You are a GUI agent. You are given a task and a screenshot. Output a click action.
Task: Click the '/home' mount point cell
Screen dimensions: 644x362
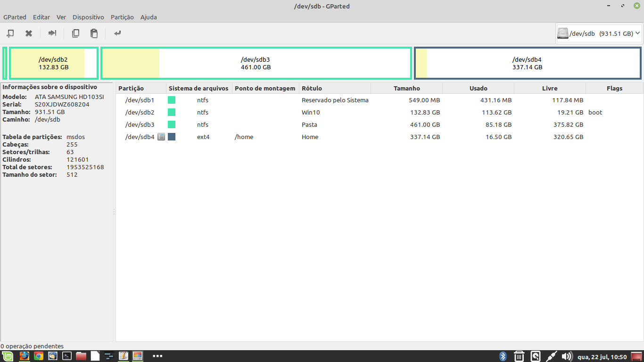(244, 137)
